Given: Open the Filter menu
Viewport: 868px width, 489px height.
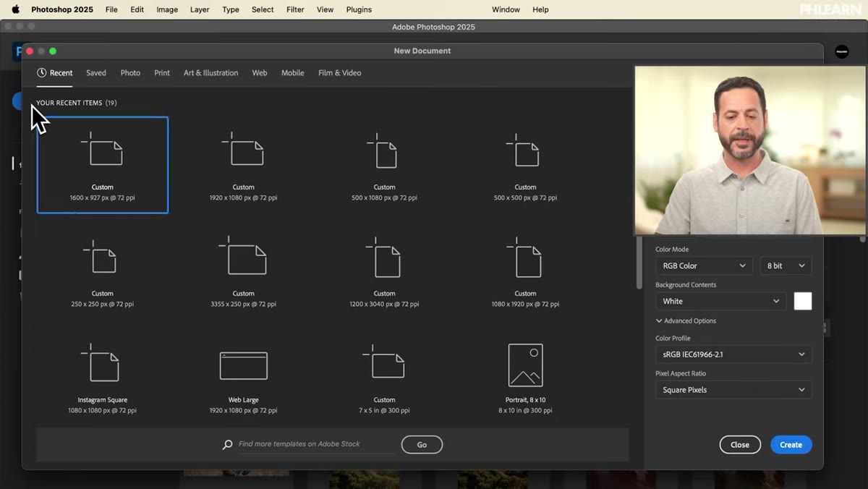Looking at the screenshot, I should pyautogui.click(x=295, y=9).
